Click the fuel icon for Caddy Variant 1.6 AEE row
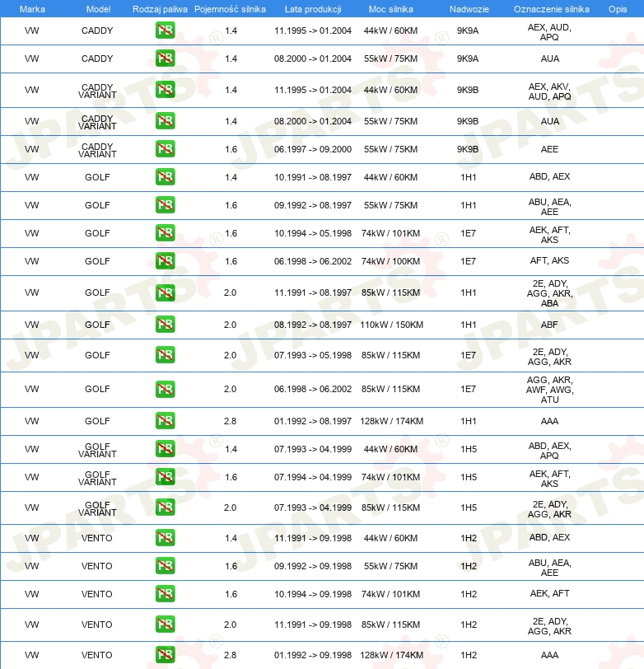The height and width of the screenshot is (669, 644). click(x=165, y=149)
